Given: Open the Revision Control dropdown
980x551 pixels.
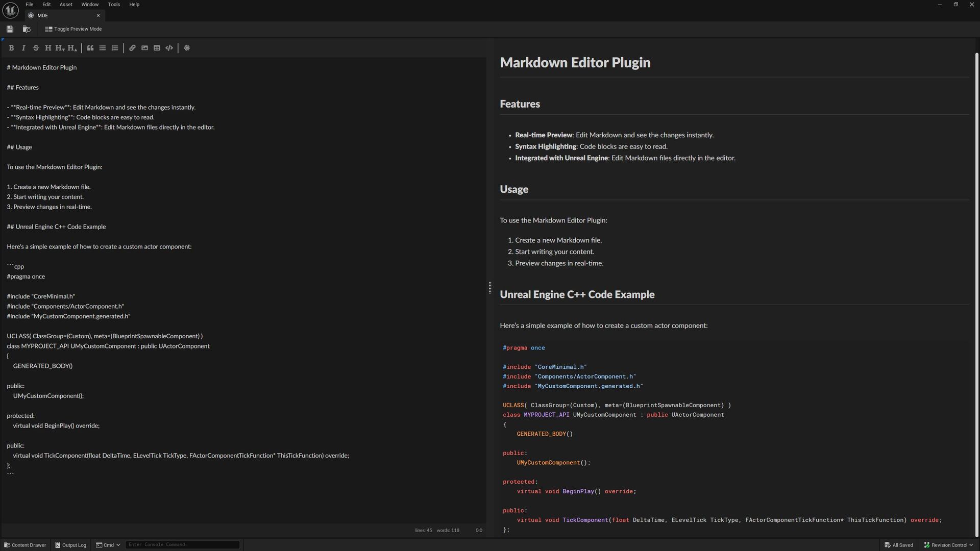Looking at the screenshot, I should pos(949,545).
